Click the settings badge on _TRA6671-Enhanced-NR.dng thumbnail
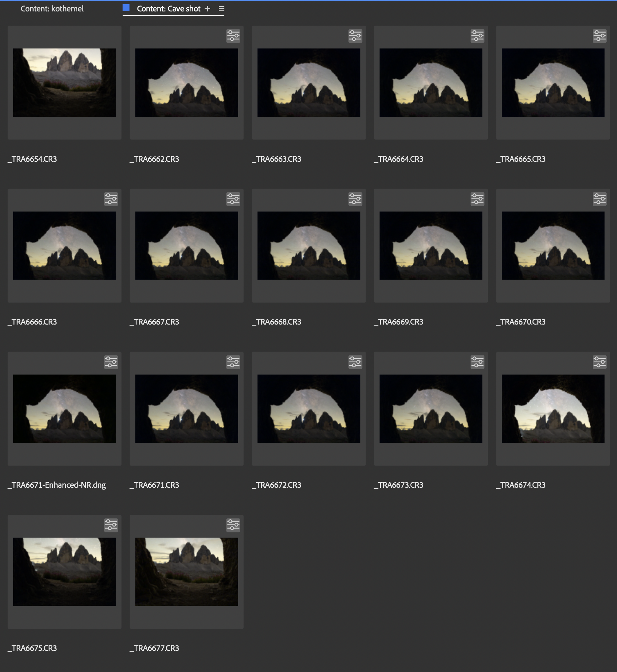 click(111, 362)
